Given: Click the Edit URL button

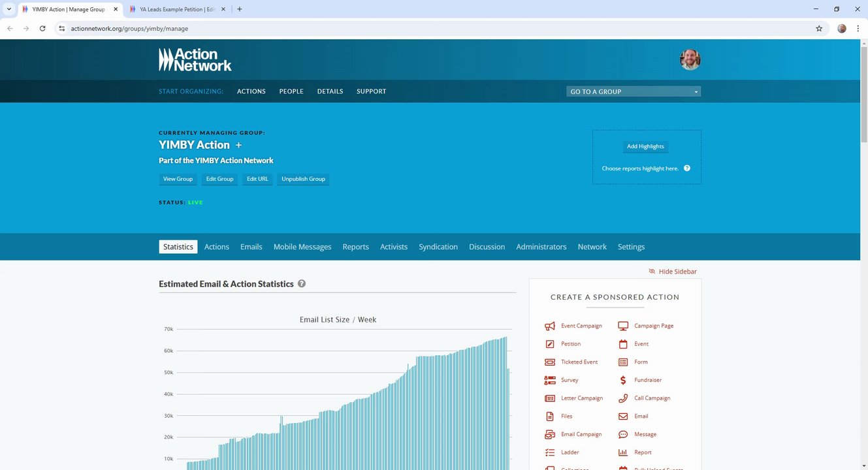Looking at the screenshot, I should [x=257, y=179].
